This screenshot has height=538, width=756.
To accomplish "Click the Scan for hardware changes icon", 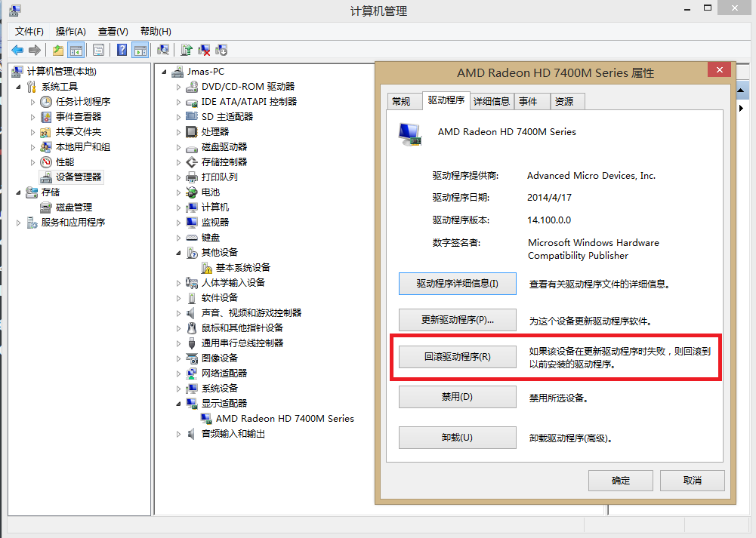I will (163, 50).
